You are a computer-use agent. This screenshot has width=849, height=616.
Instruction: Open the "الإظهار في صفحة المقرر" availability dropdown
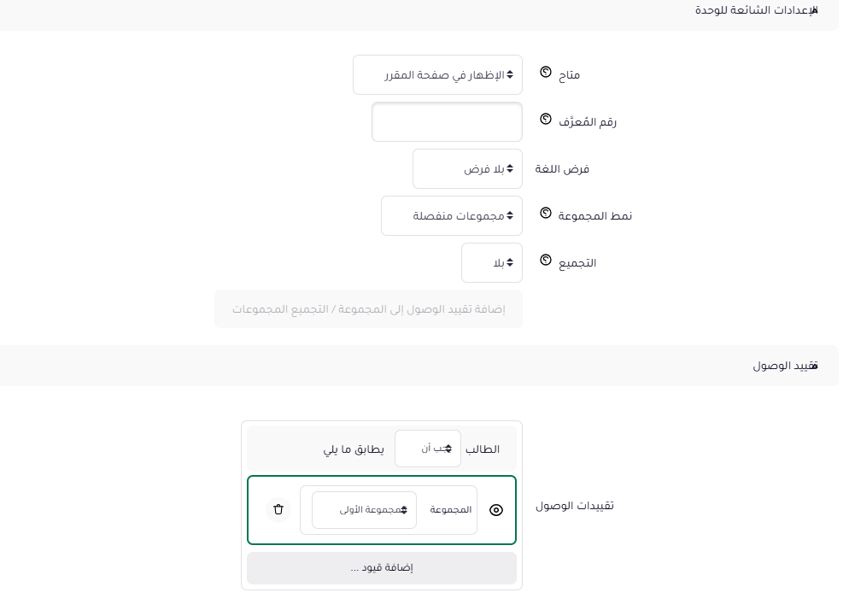[x=437, y=74]
